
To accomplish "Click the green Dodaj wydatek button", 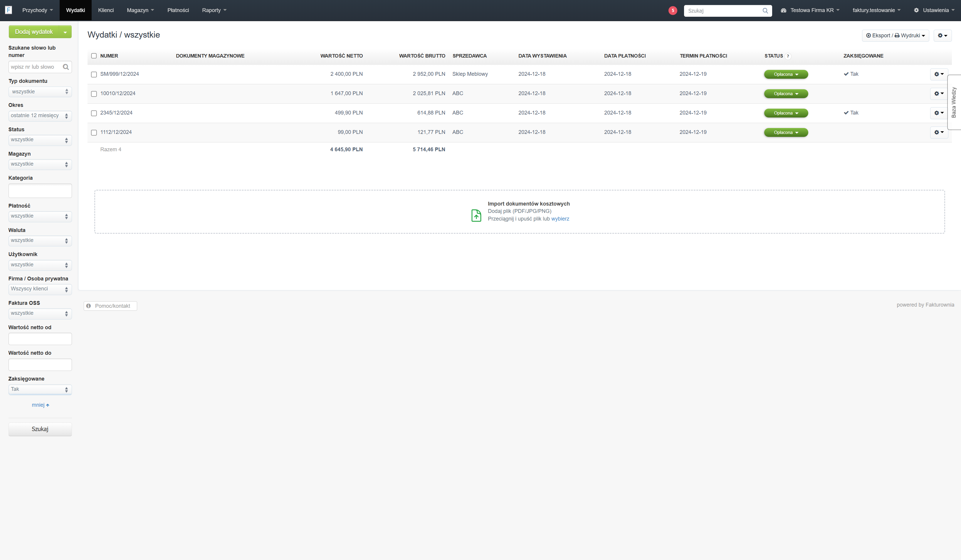I will pos(34,32).
